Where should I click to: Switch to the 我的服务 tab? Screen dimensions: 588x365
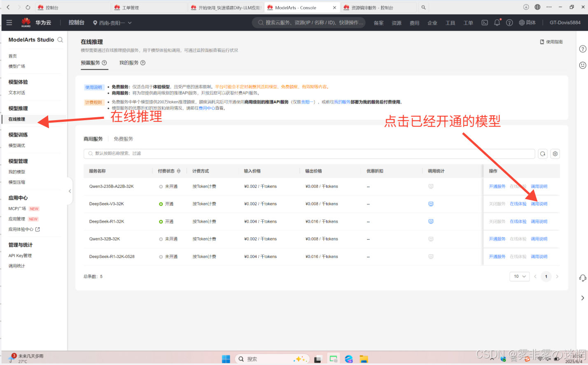129,63
